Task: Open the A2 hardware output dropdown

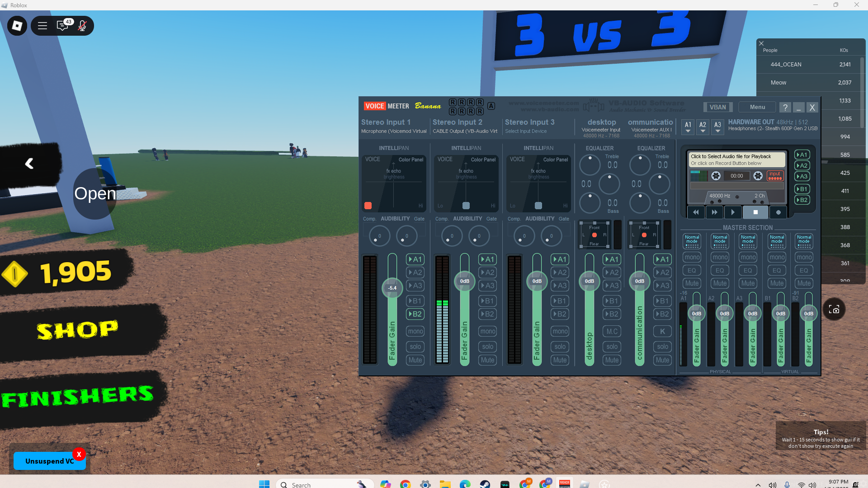Action: [703, 127]
